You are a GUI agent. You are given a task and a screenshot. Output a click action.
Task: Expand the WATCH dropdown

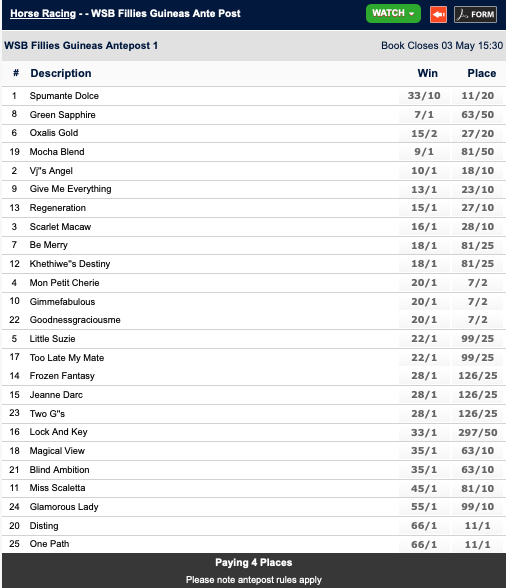393,14
